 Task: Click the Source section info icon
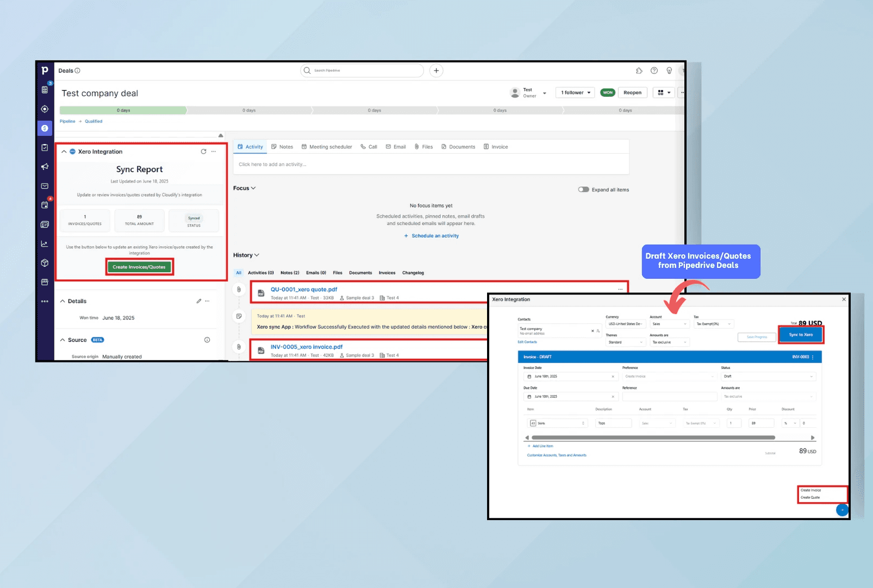click(x=207, y=340)
